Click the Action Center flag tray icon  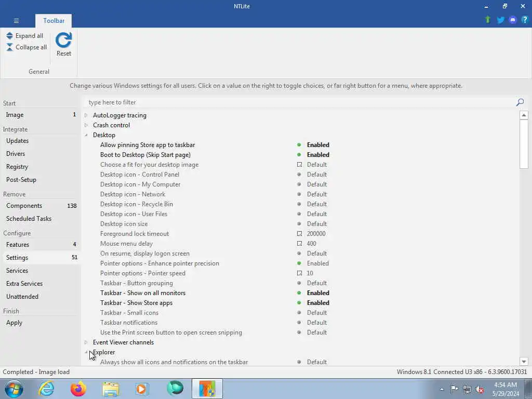[x=454, y=389]
